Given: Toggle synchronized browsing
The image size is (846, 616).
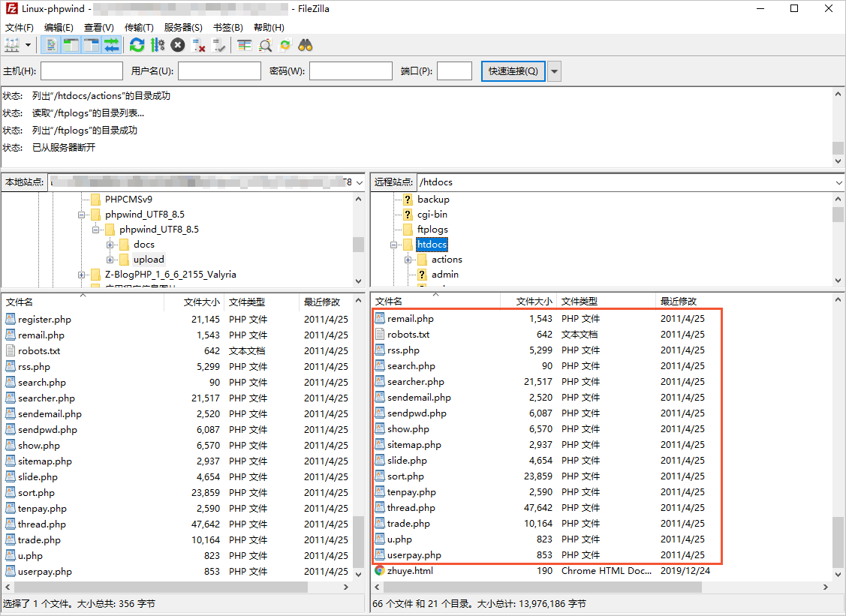Looking at the screenshot, I should tap(285, 45).
